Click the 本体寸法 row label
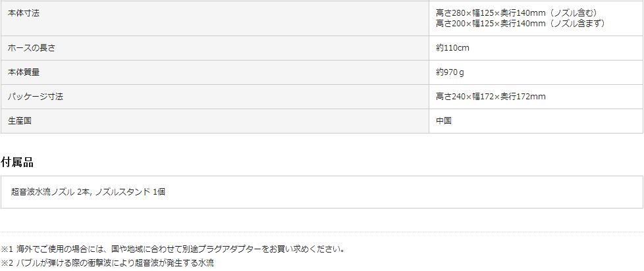The height and width of the screenshot is (271, 644). pos(23,13)
